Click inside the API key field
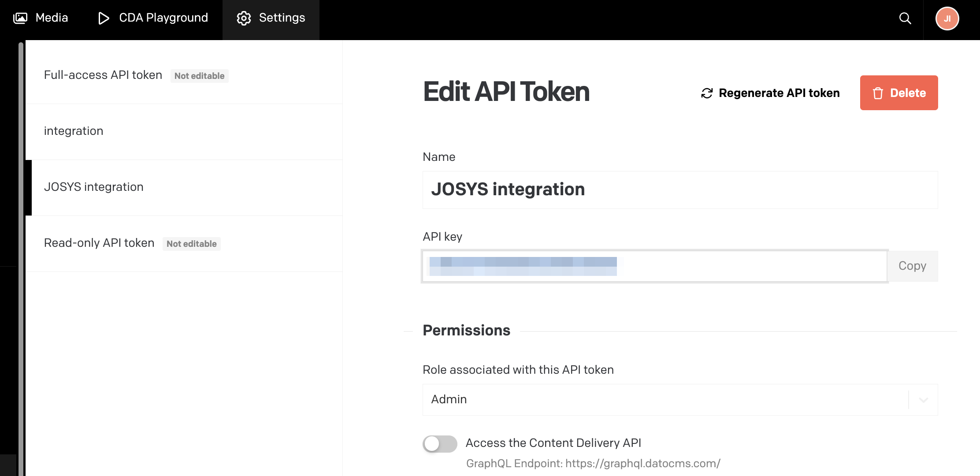 click(749, 266)
